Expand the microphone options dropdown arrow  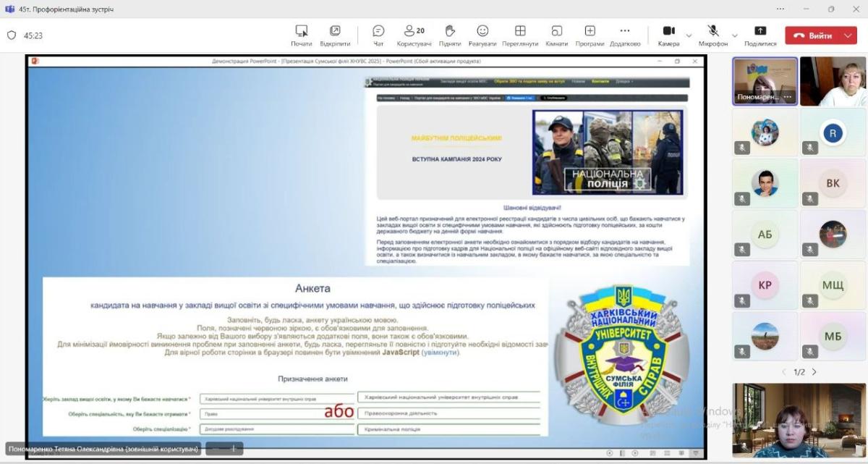pos(735,35)
